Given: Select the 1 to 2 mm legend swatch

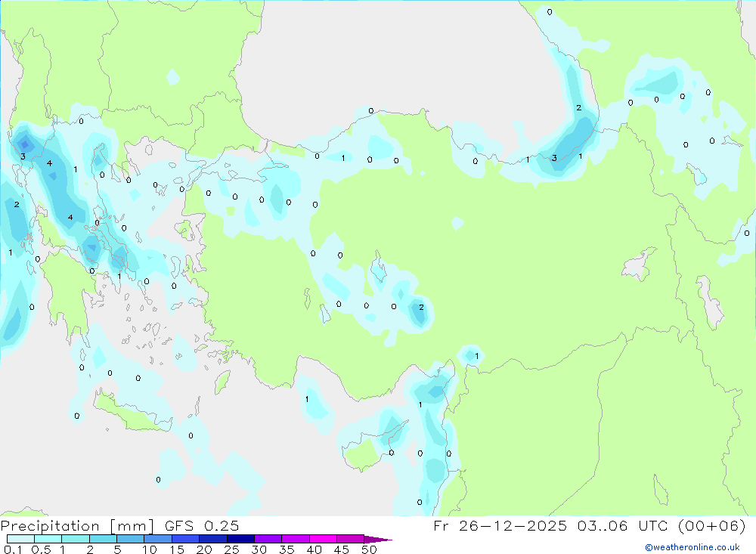Looking at the screenshot, I should (x=75, y=539).
